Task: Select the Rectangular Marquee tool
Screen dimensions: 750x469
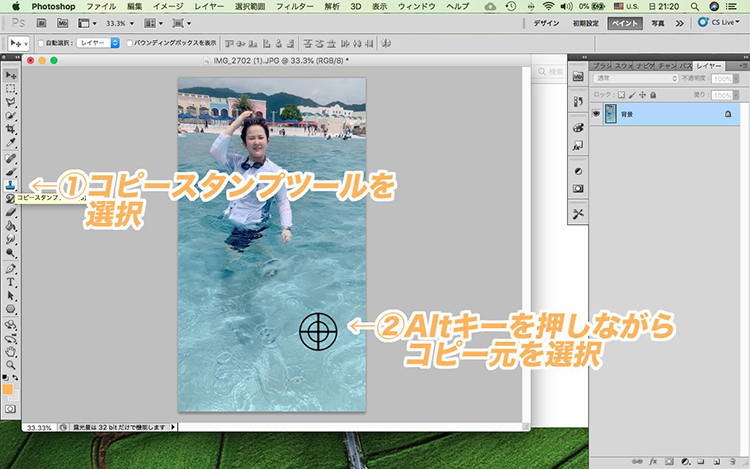Action: click(11, 89)
